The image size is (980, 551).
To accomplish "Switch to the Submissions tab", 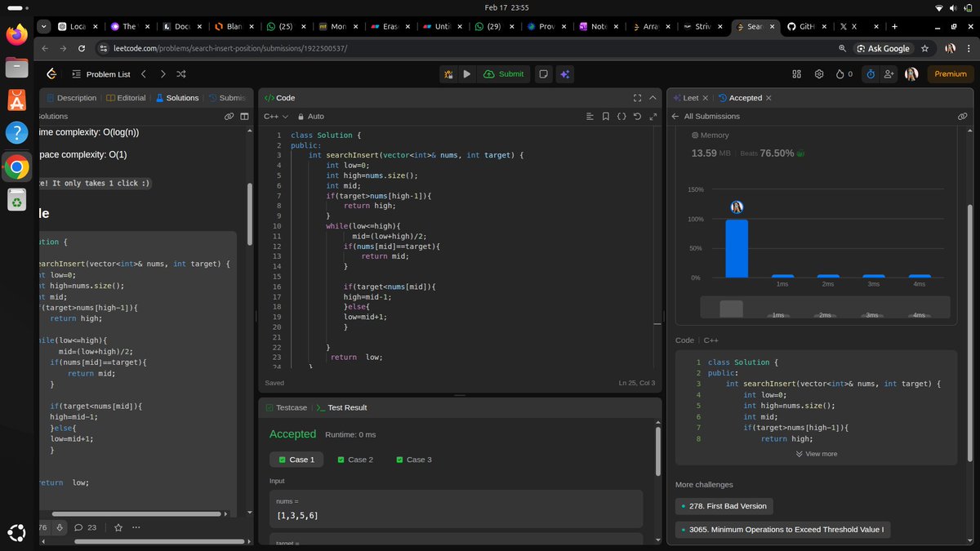I will point(227,98).
